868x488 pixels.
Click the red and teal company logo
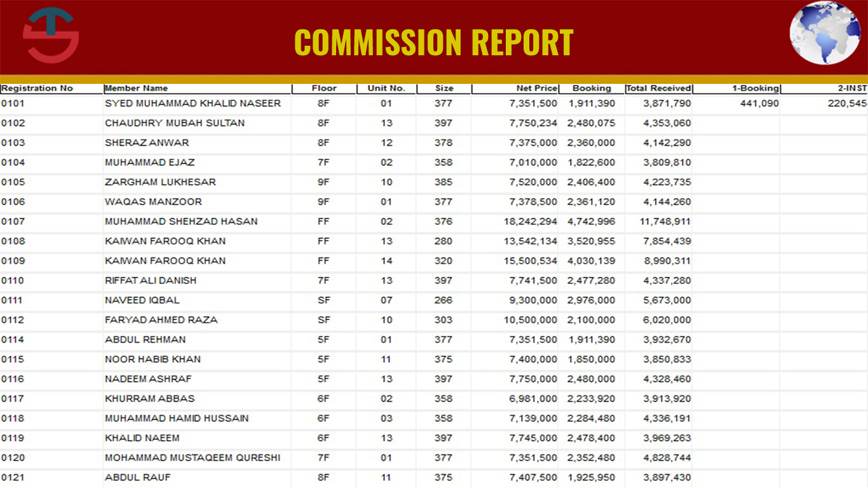point(51,36)
